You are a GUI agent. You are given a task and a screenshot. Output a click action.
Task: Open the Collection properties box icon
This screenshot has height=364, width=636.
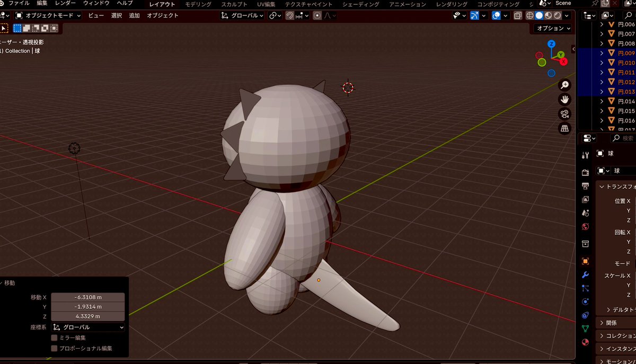pos(585,244)
